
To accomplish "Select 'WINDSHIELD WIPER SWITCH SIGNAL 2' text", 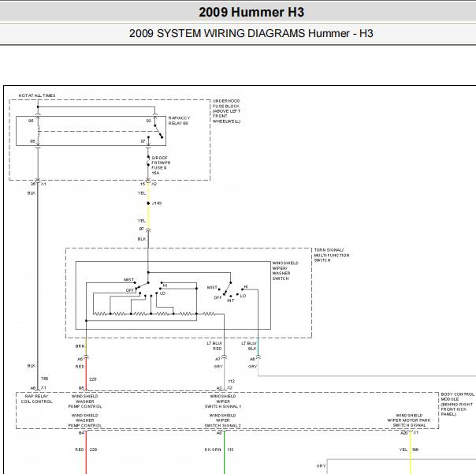I will [x=222, y=420].
